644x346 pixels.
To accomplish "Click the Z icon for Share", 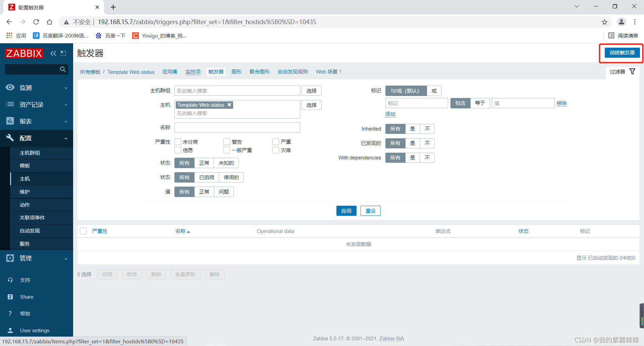I will click(x=10, y=297).
